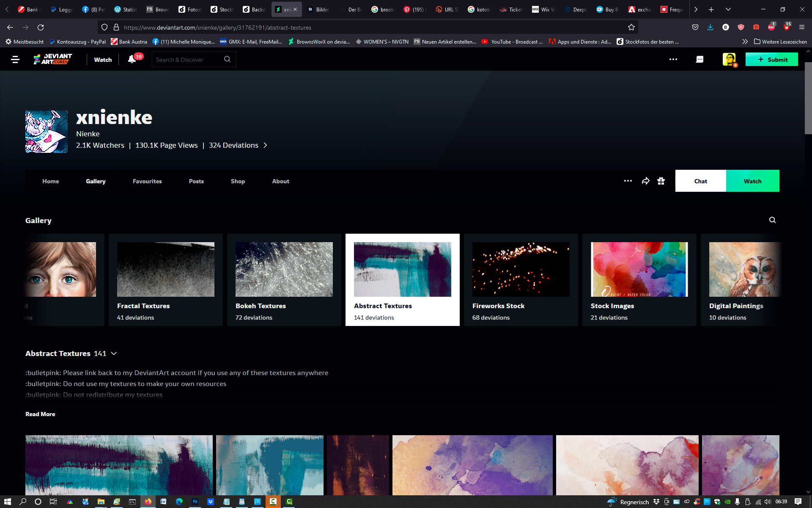Open the profile three-dots more options menu

pos(628,181)
